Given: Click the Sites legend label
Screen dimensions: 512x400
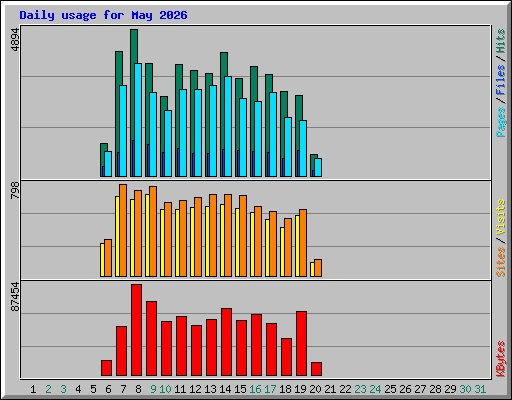Looking at the screenshot, I should click(500, 262).
